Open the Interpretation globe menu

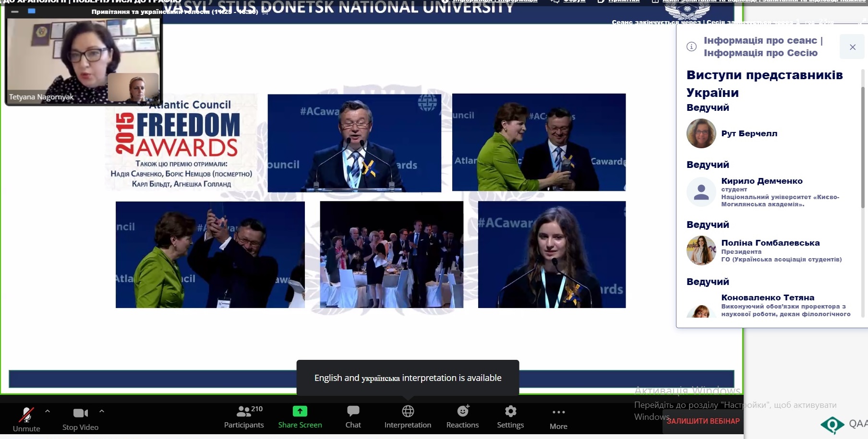coord(408,417)
